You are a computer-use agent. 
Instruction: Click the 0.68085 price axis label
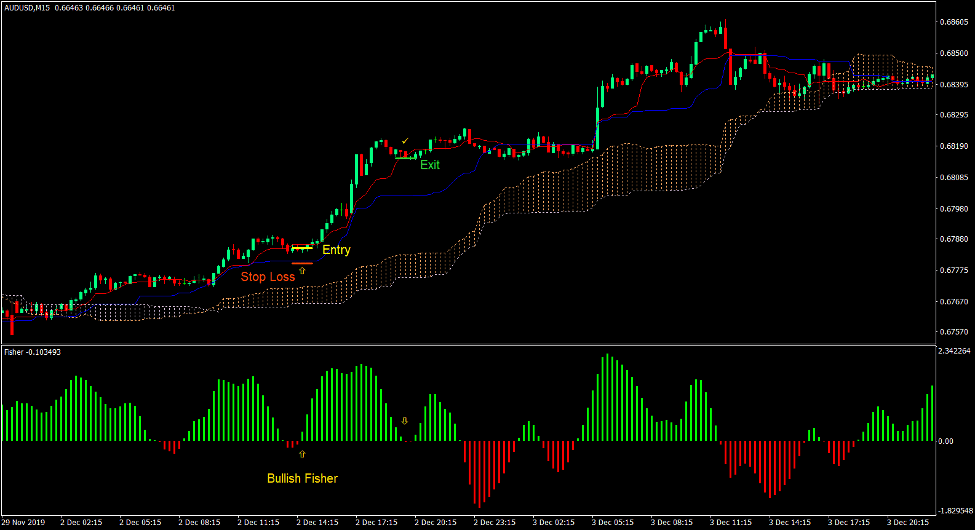[x=953, y=178]
